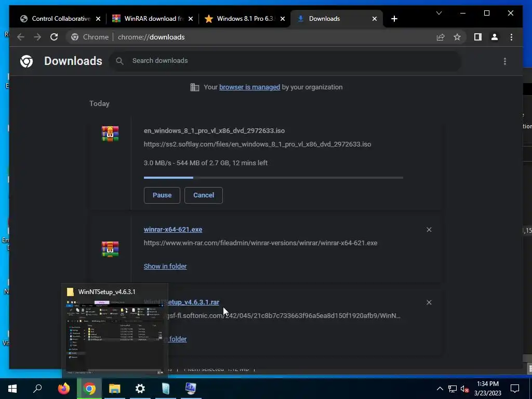Click the muted volume tray icon

[x=464, y=389]
